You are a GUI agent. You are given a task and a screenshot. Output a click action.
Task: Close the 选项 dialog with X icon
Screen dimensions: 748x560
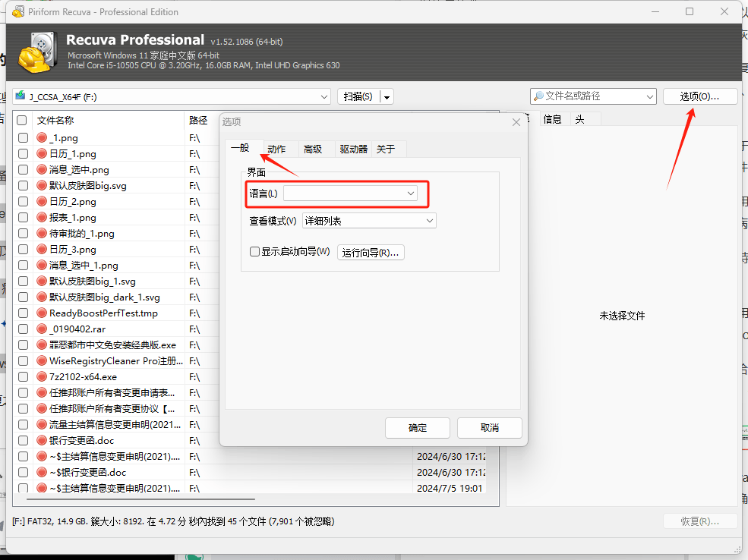click(x=516, y=121)
